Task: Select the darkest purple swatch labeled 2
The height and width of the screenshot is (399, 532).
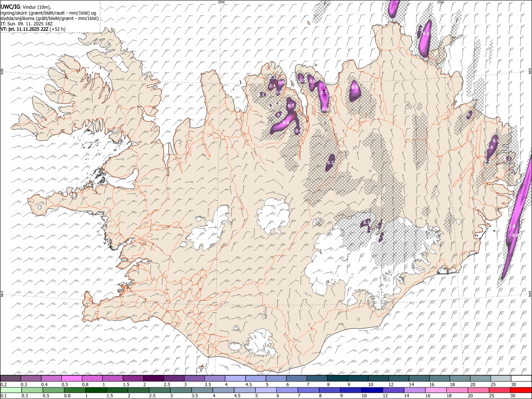Action: pos(153,379)
